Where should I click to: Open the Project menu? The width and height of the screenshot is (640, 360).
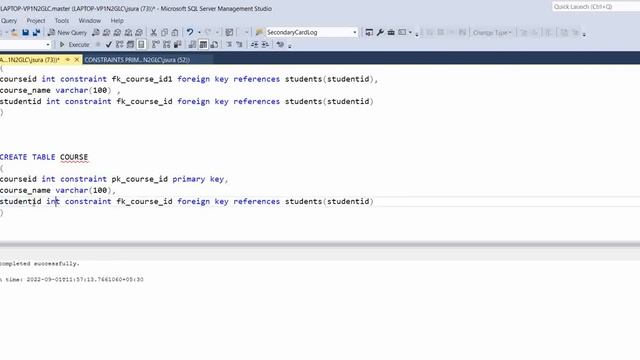36,20
